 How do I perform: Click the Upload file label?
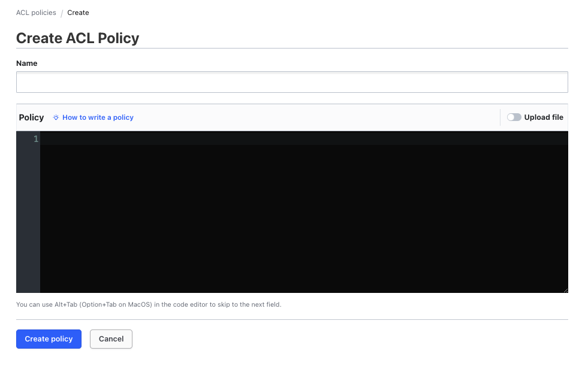click(544, 117)
